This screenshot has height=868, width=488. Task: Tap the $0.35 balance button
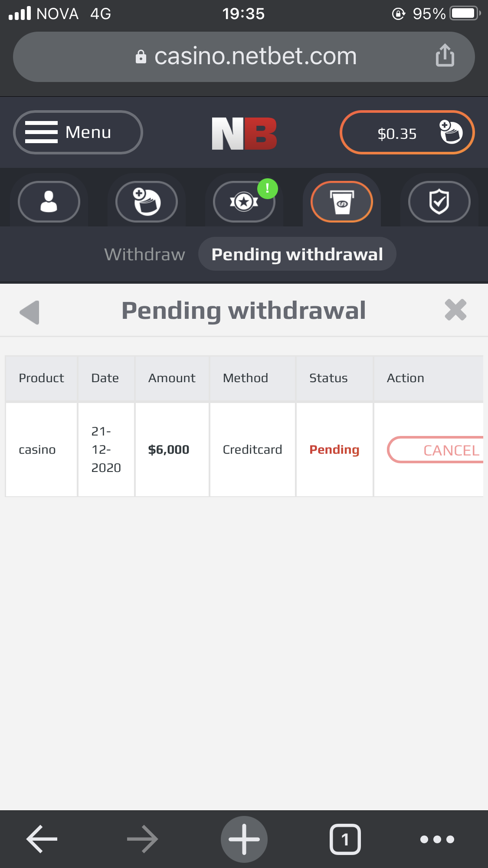pos(407,133)
